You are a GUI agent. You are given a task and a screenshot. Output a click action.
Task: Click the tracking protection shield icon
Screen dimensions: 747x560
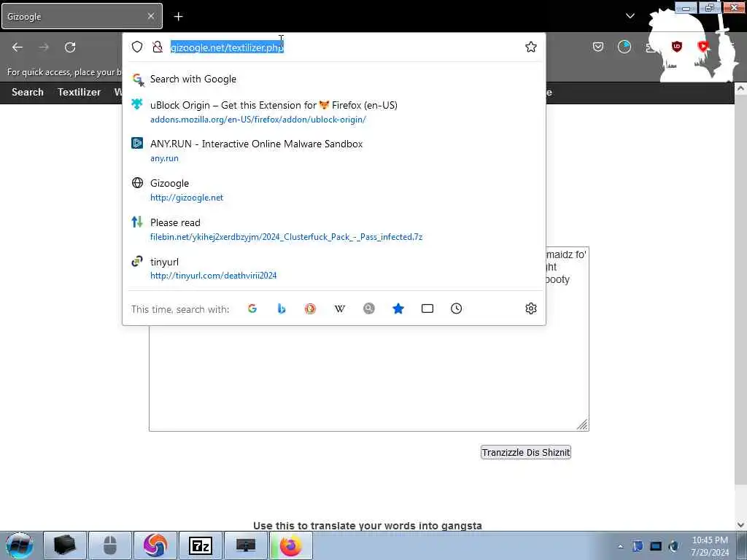(137, 47)
